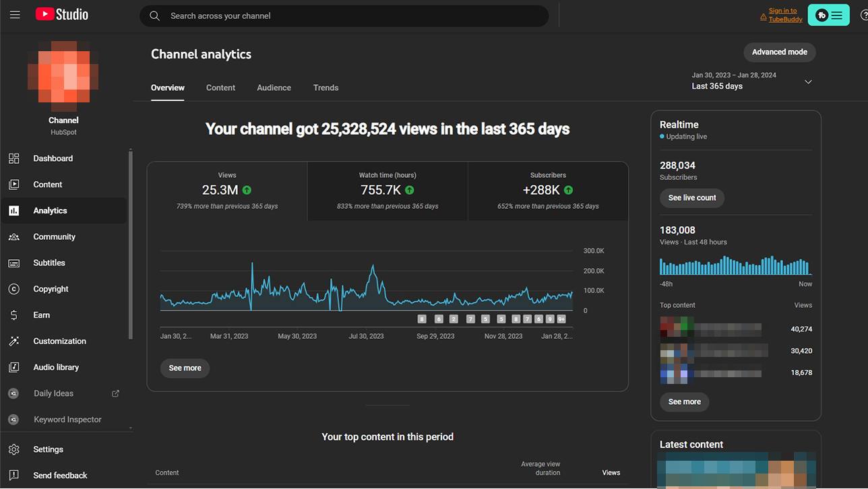
Task: Click the Copyright circle icon
Action: click(x=13, y=289)
